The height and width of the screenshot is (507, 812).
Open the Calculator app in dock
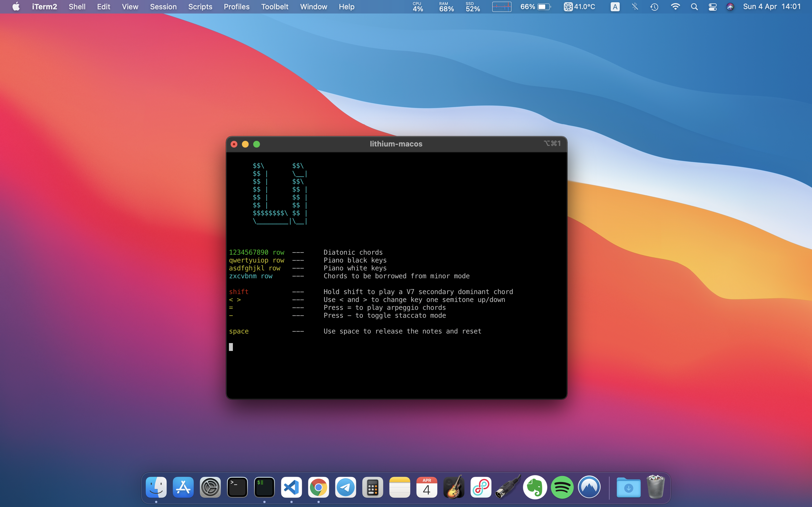372,487
